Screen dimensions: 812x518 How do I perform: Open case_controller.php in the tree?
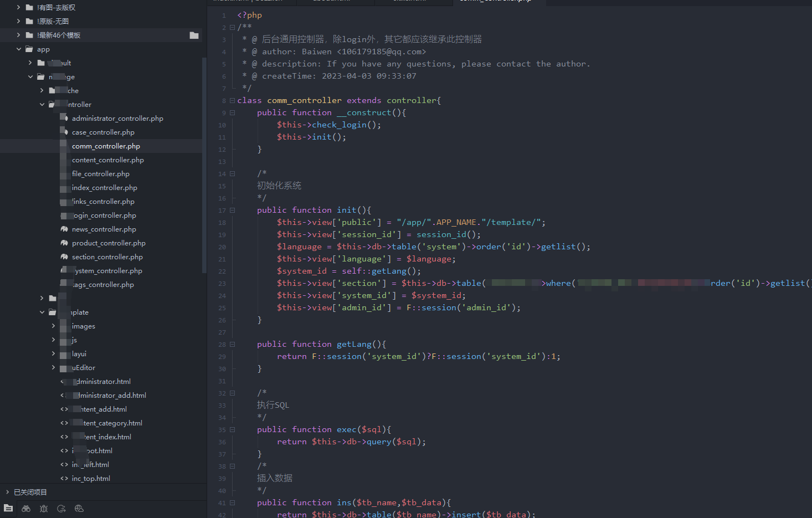pyautogui.click(x=103, y=132)
